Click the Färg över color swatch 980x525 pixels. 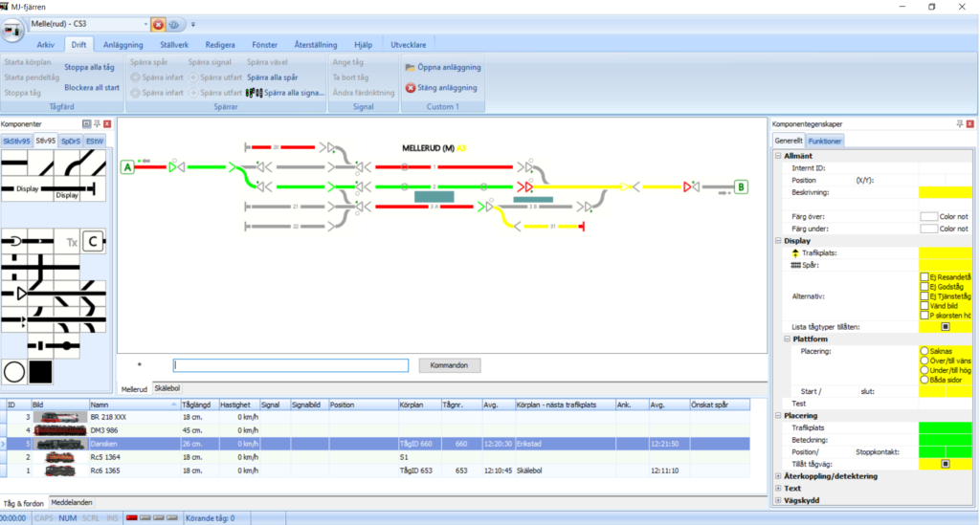click(928, 217)
